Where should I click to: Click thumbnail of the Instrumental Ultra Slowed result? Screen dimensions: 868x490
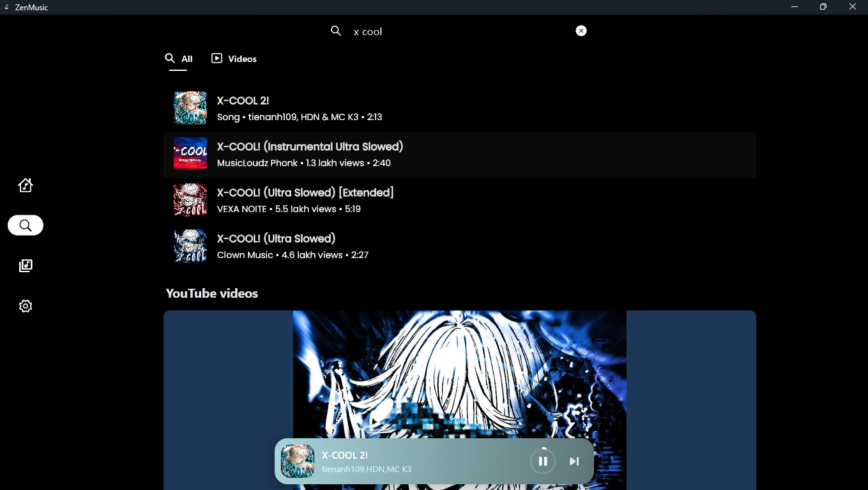pyautogui.click(x=190, y=154)
